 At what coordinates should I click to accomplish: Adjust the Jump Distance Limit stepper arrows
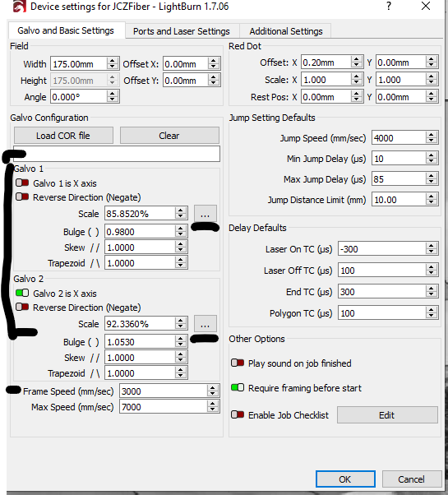pos(432,200)
